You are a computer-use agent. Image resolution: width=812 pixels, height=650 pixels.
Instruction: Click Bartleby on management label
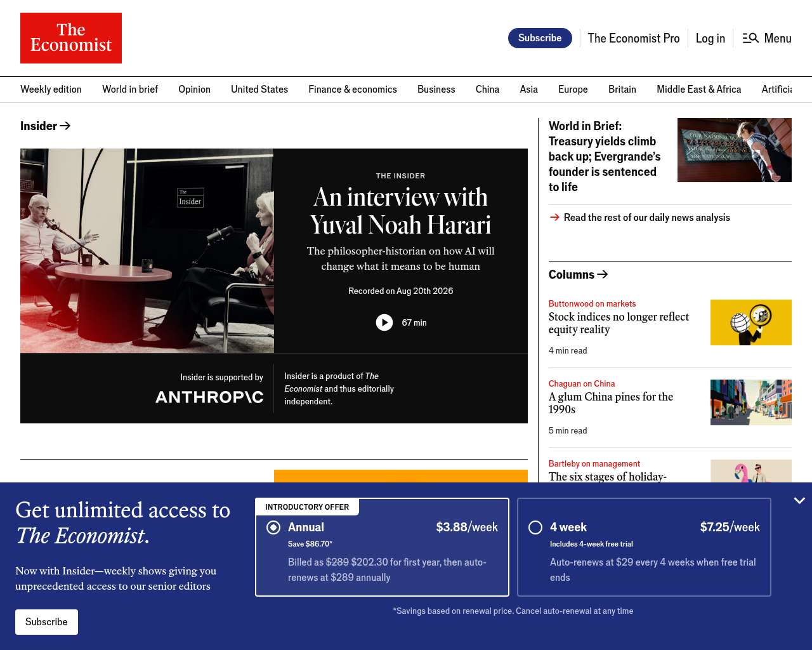pyautogui.click(x=594, y=464)
